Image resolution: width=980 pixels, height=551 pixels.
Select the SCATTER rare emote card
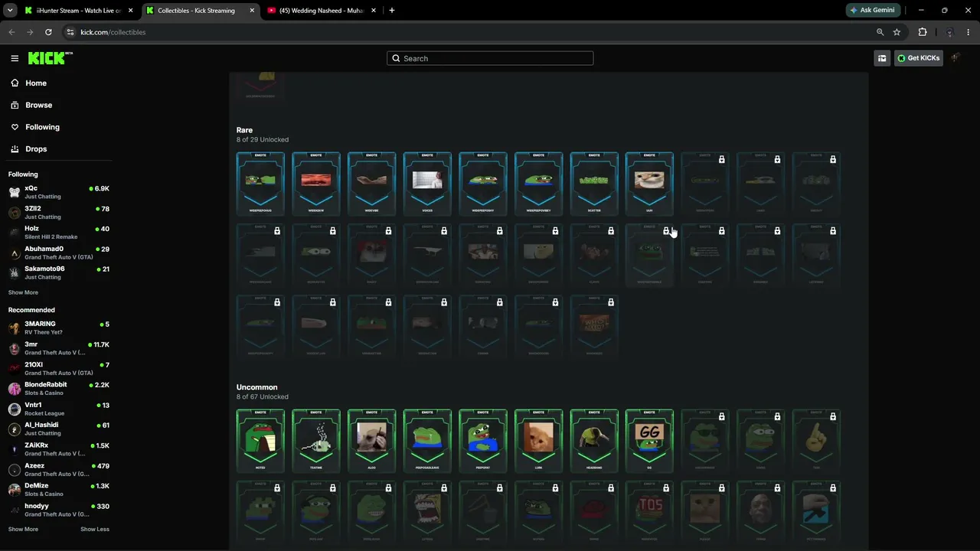point(594,184)
